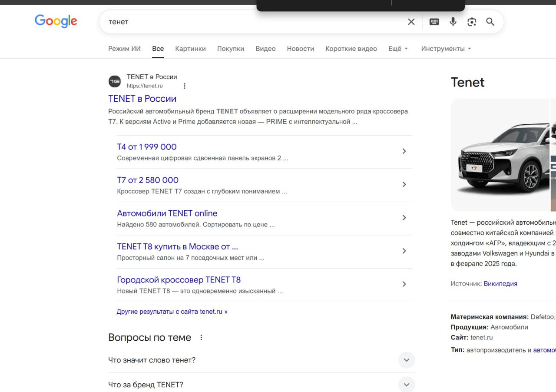
Task: Start voice search with microphone icon
Action: [x=453, y=22]
